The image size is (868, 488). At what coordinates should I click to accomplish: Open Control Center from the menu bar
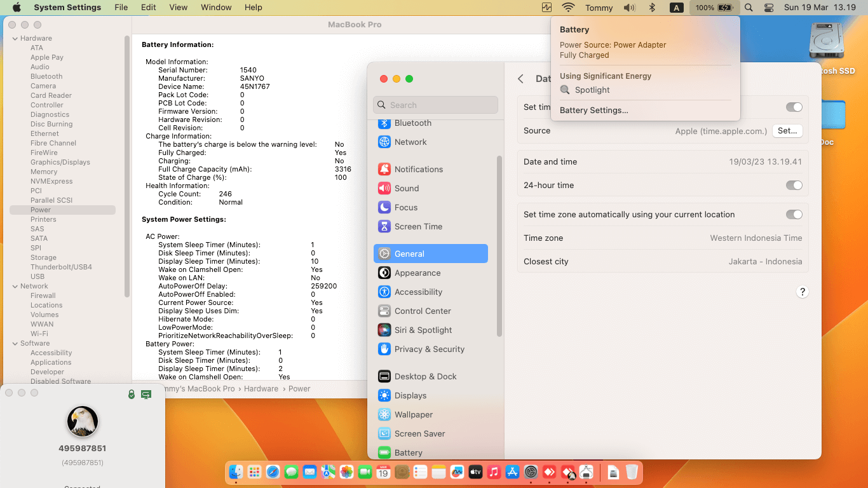pyautogui.click(x=769, y=8)
